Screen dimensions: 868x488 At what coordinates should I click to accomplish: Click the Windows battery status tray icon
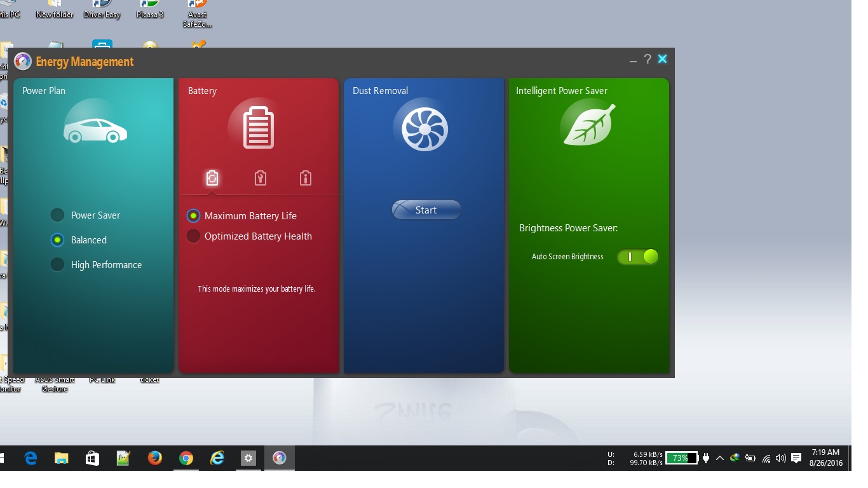click(x=750, y=458)
